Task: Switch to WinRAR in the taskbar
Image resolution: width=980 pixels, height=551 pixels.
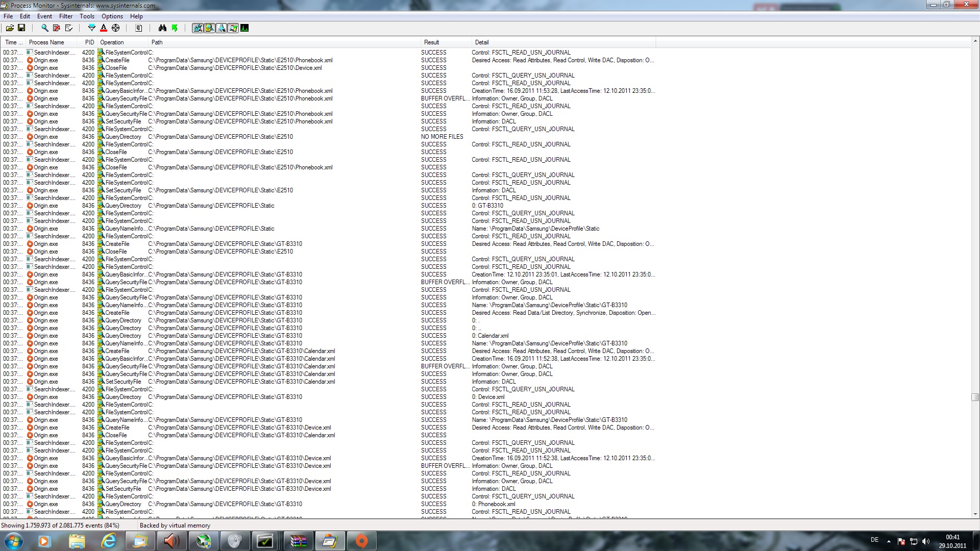Action: pyautogui.click(x=298, y=541)
